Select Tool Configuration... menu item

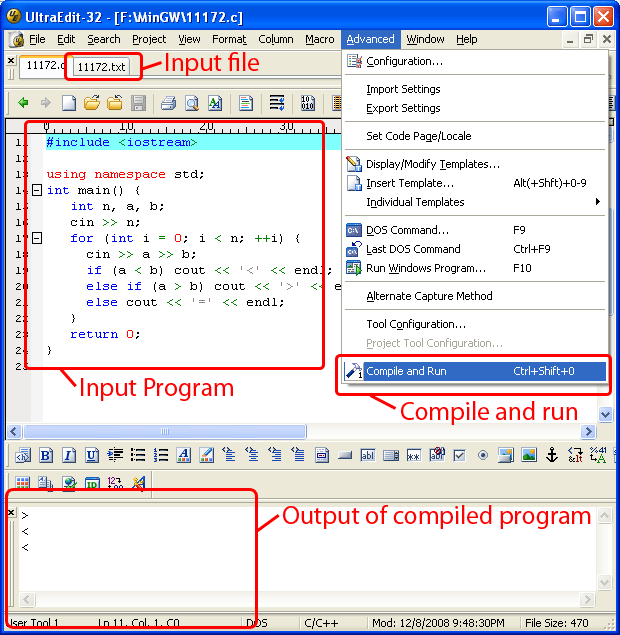click(475, 324)
